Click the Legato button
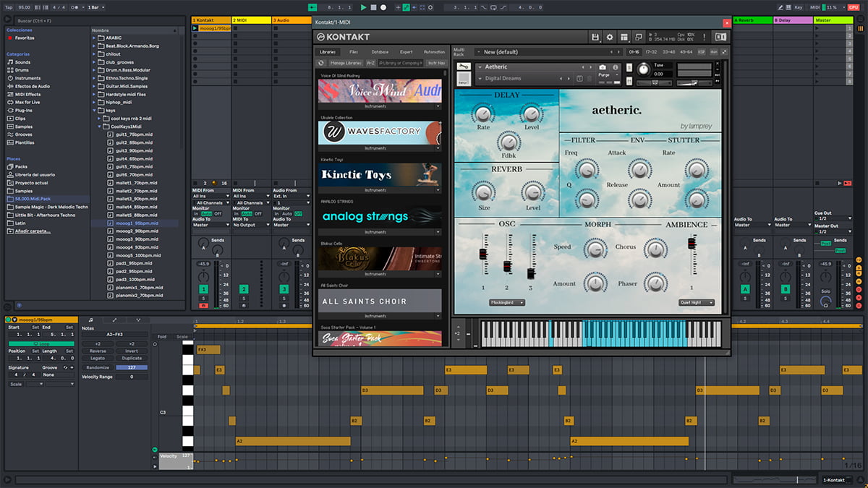 (x=98, y=358)
